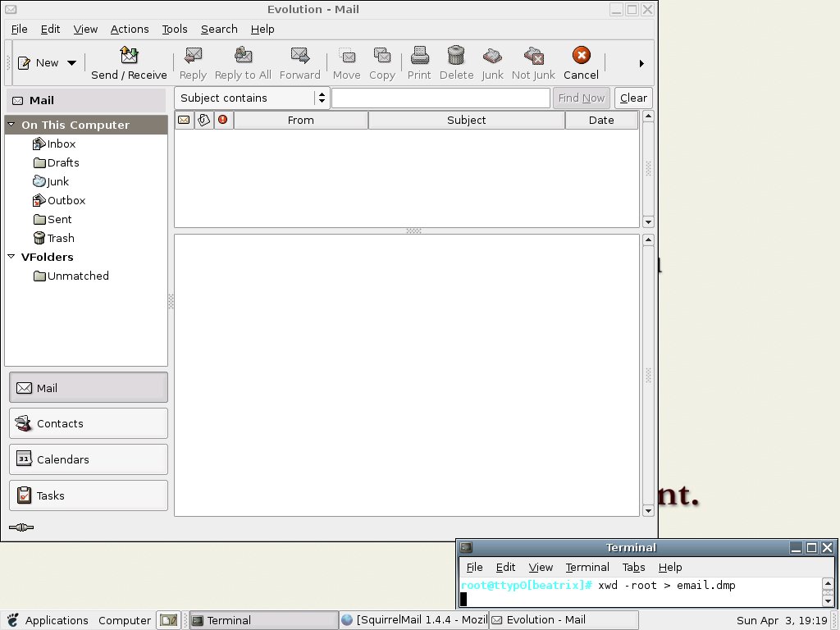This screenshot has width=840, height=630.
Task: Open the Edit menu in Evolution
Action: point(50,29)
